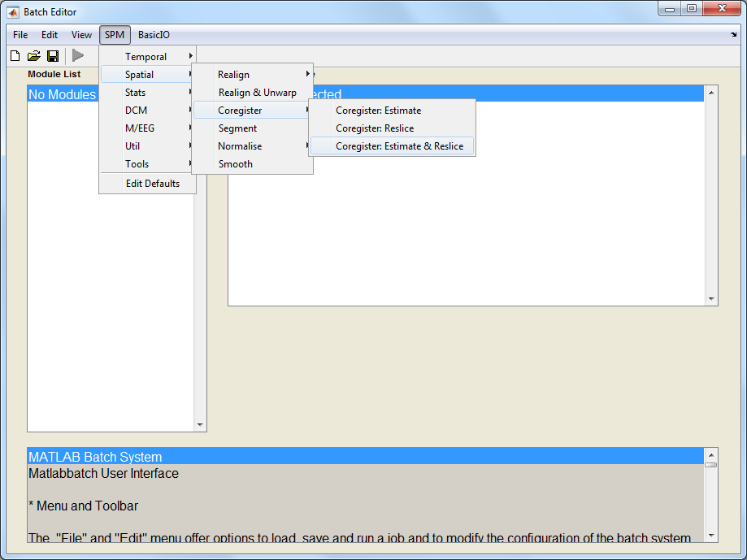Expand the Temporal submenu

click(x=146, y=57)
